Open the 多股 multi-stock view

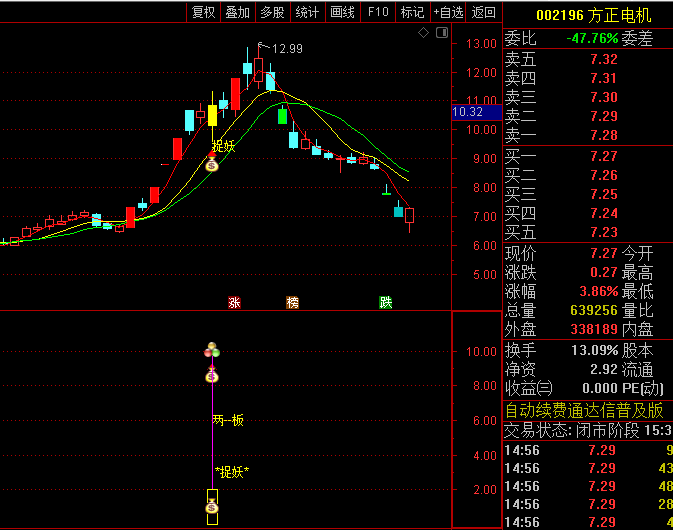[x=272, y=12]
